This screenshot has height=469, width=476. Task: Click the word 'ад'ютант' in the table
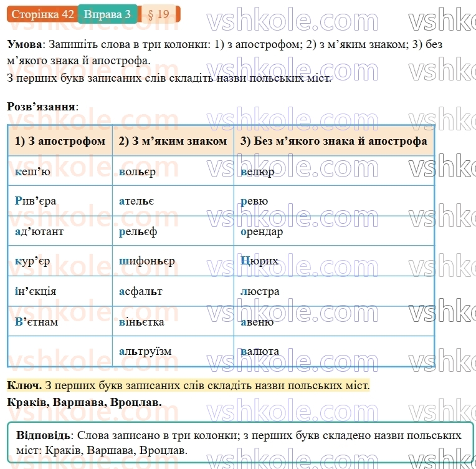pyautogui.click(x=39, y=231)
